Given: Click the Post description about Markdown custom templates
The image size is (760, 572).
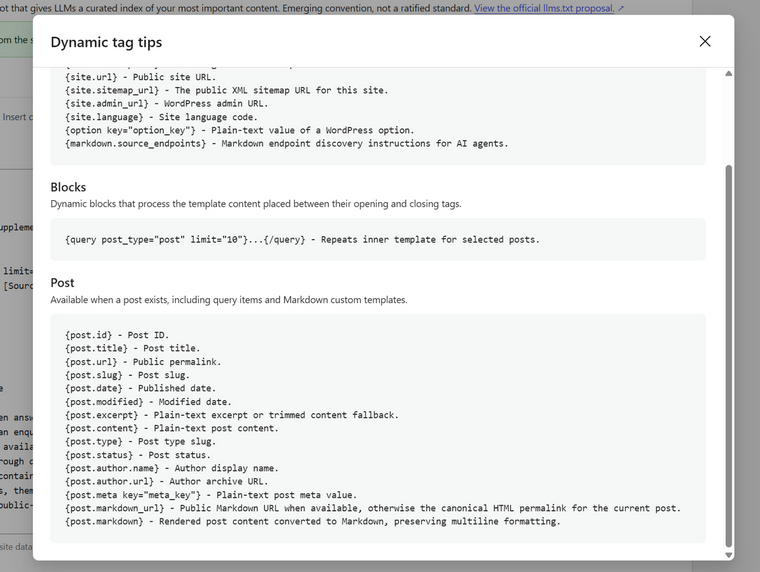Looking at the screenshot, I should pos(229,300).
